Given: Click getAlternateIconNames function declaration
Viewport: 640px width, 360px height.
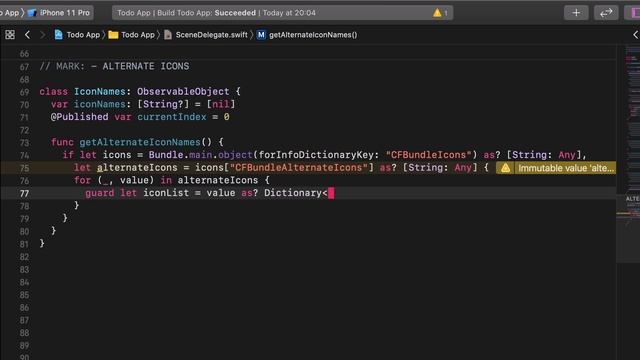Looking at the screenshot, I should (140, 142).
